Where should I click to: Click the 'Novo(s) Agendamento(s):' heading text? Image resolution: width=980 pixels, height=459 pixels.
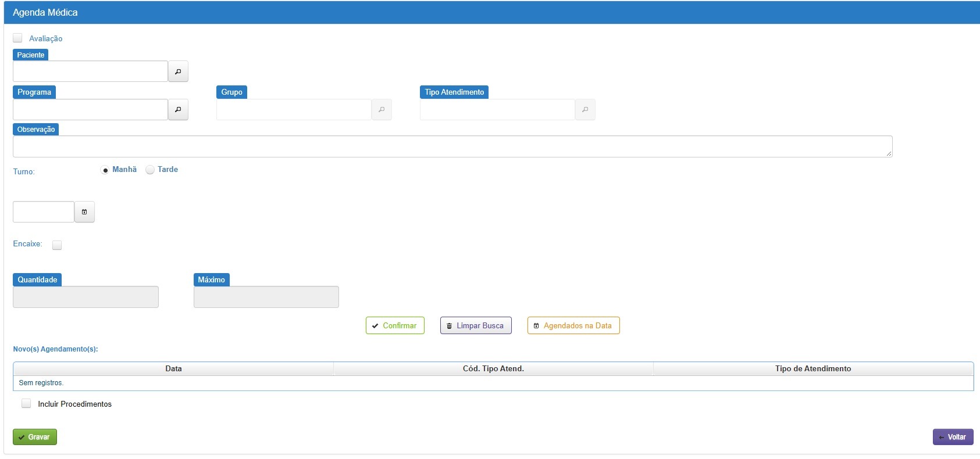coord(55,349)
